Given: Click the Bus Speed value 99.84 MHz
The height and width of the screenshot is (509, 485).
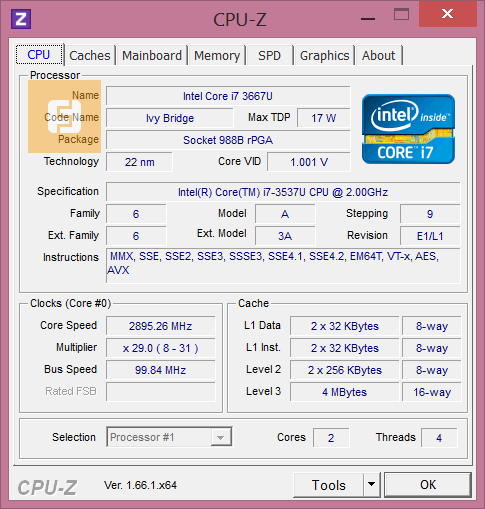Looking at the screenshot, I should coord(161,370).
